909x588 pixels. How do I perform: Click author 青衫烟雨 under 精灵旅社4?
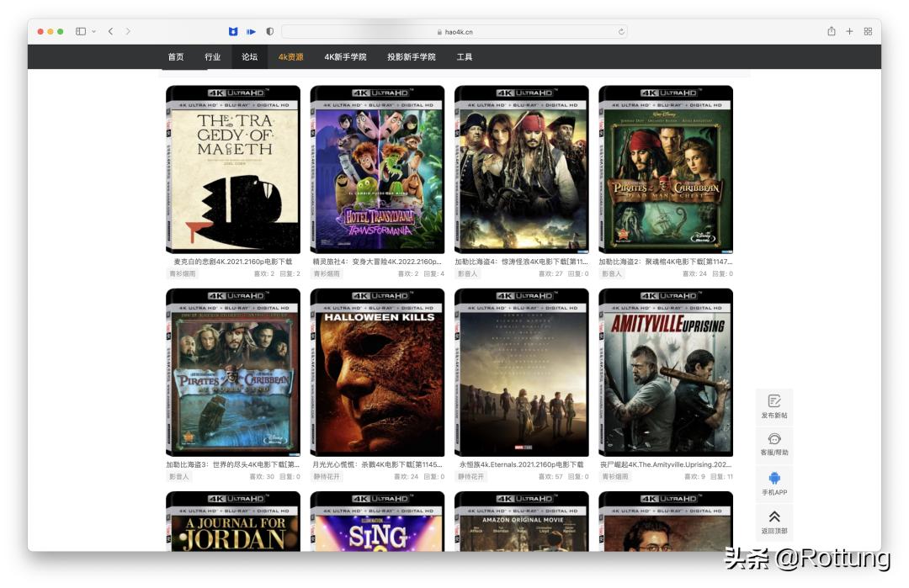click(327, 273)
